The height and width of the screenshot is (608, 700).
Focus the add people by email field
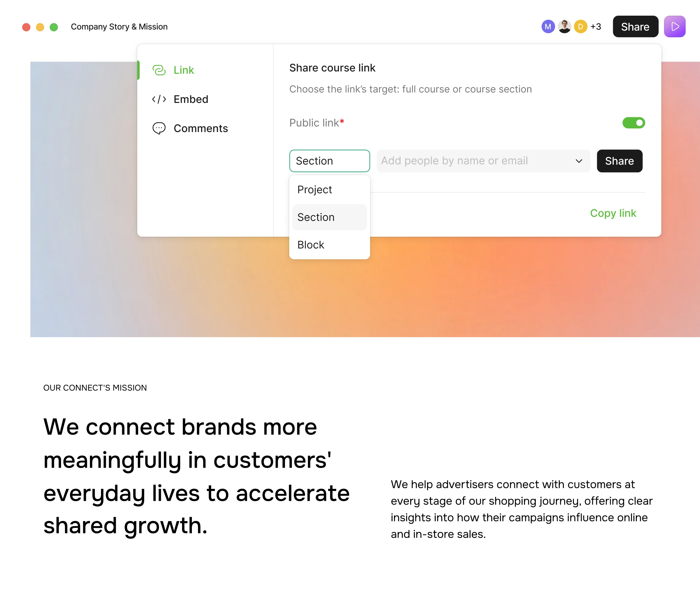coord(475,161)
